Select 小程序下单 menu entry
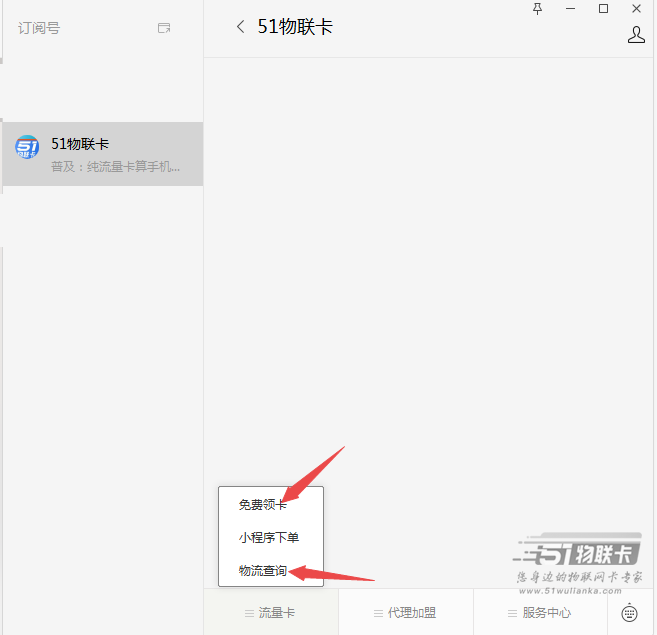The width and height of the screenshot is (657, 635). click(269, 537)
